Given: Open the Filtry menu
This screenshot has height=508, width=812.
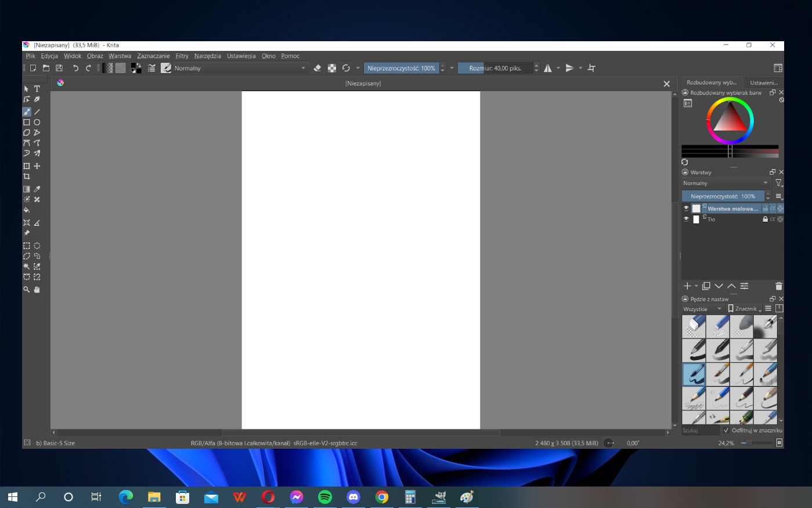Looking at the screenshot, I should click(x=182, y=56).
